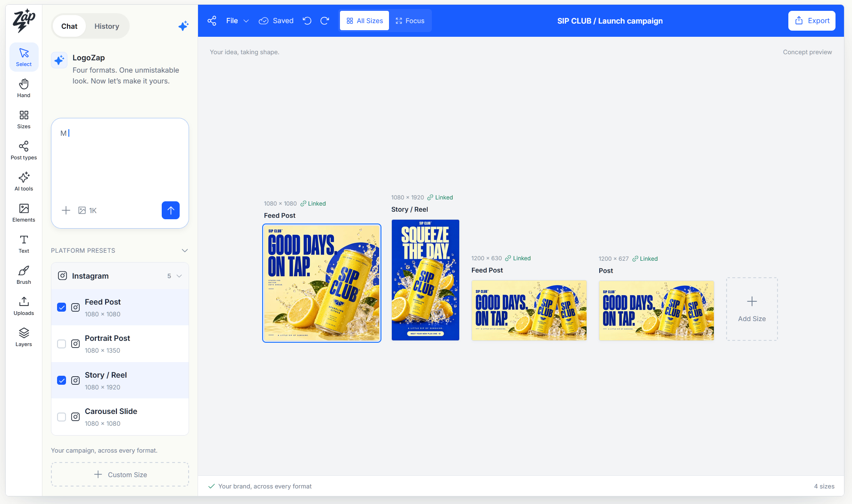Screen dimensions: 852x504
Task: Open the Layers panel
Action: (x=24, y=338)
